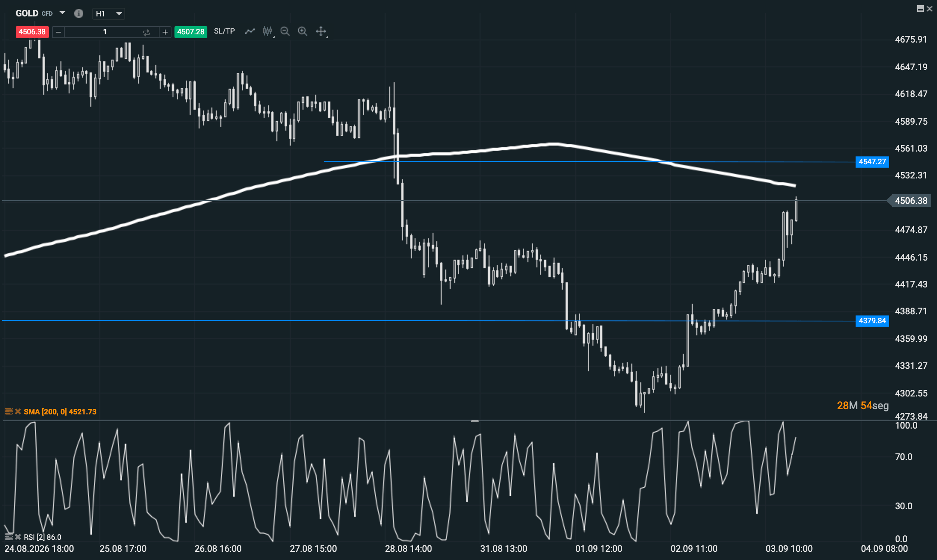The height and width of the screenshot is (560, 937).
Task: Open the indicators line icon
Action: click(250, 31)
